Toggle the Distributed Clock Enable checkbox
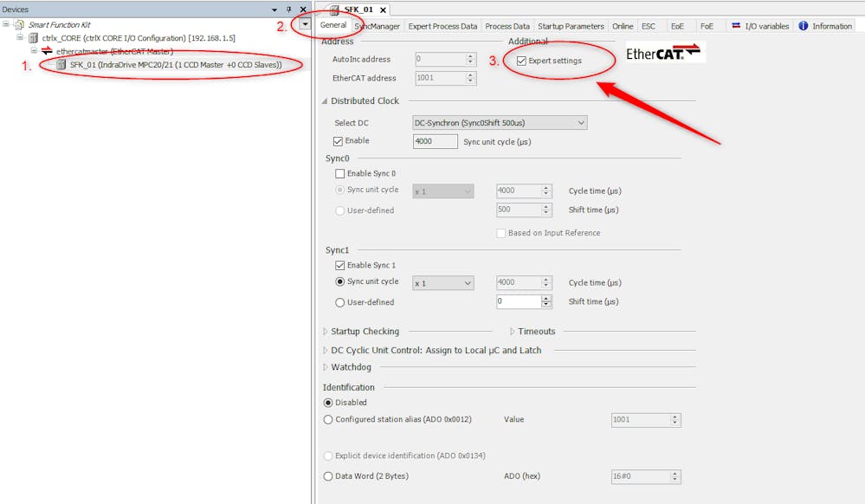This screenshot has height=504, width=865. pyautogui.click(x=339, y=141)
